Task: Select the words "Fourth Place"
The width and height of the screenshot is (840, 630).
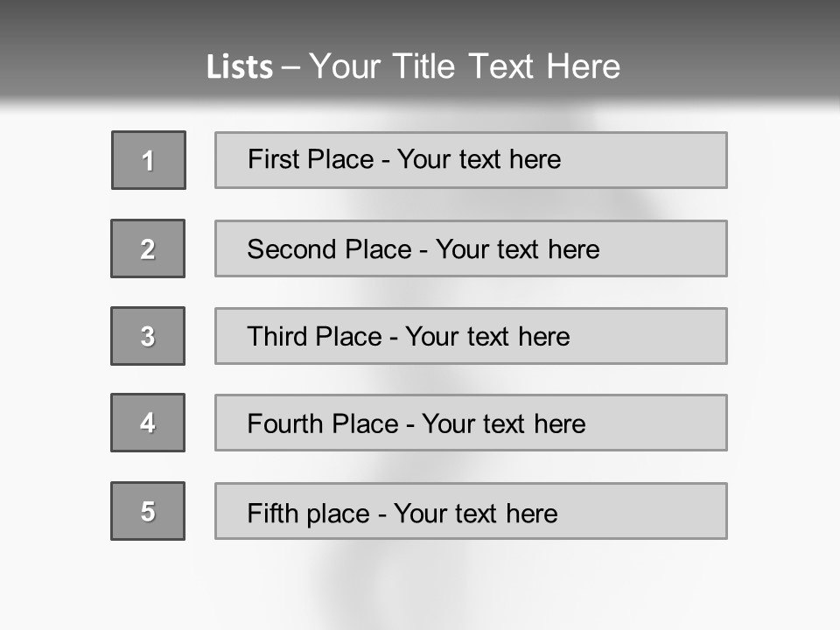Action: pyautogui.click(x=322, y=424)
